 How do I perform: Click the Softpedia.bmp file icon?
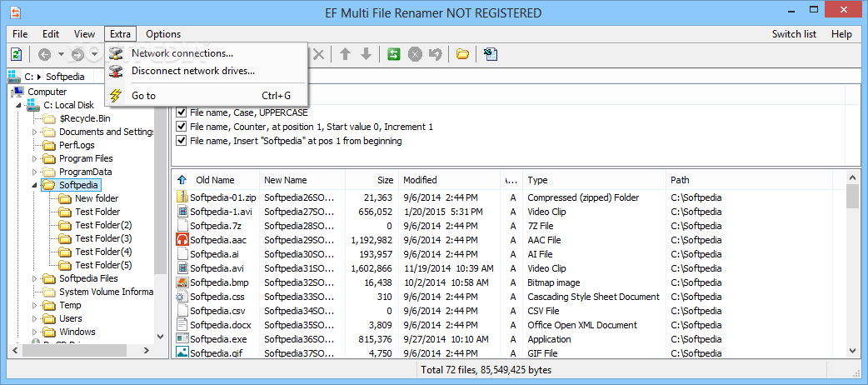(182, 282)
